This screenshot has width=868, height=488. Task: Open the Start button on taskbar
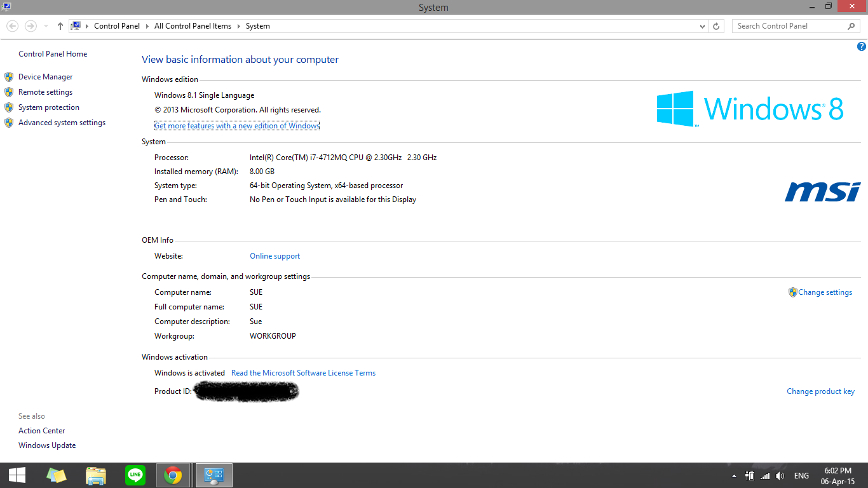[x=17, y=475]
